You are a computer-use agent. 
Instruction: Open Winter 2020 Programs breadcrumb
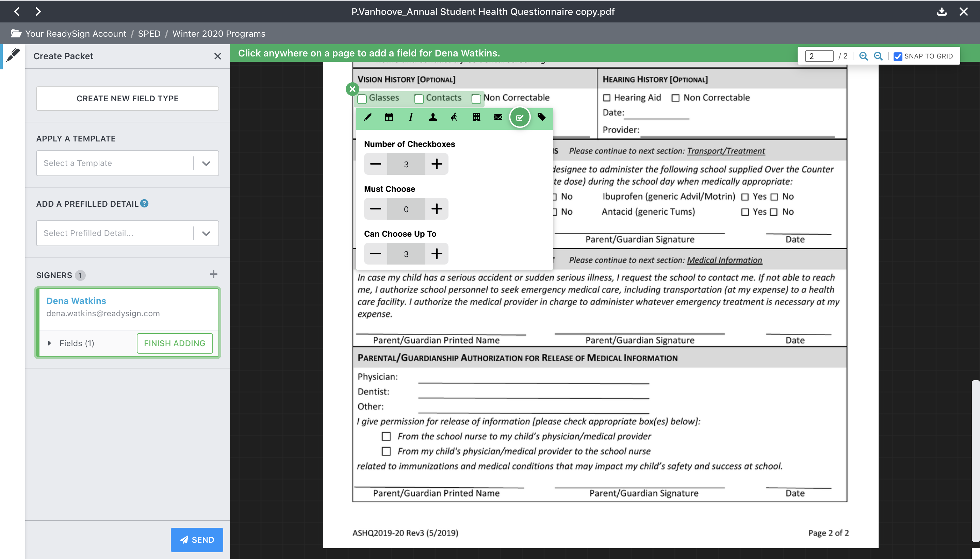(219, 33)
